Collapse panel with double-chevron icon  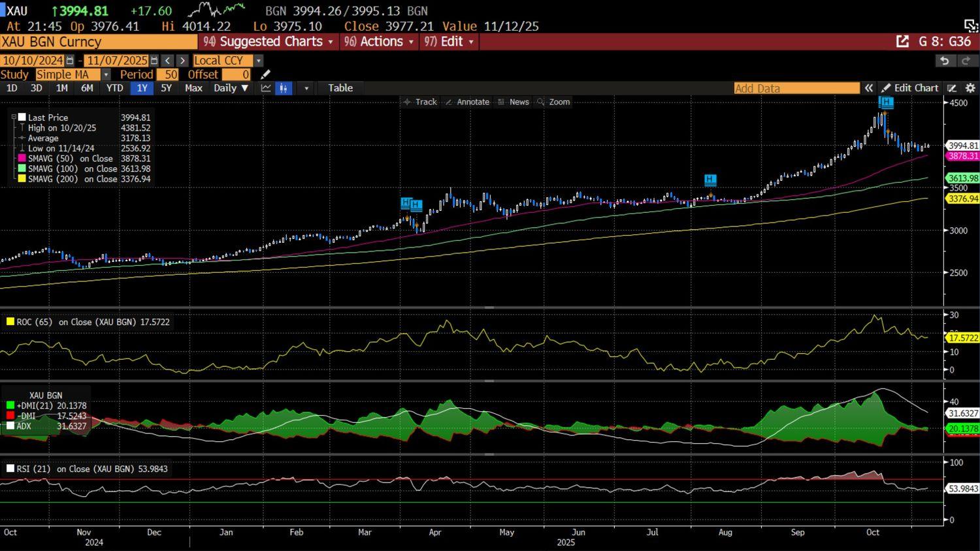[x=869, y=88]
